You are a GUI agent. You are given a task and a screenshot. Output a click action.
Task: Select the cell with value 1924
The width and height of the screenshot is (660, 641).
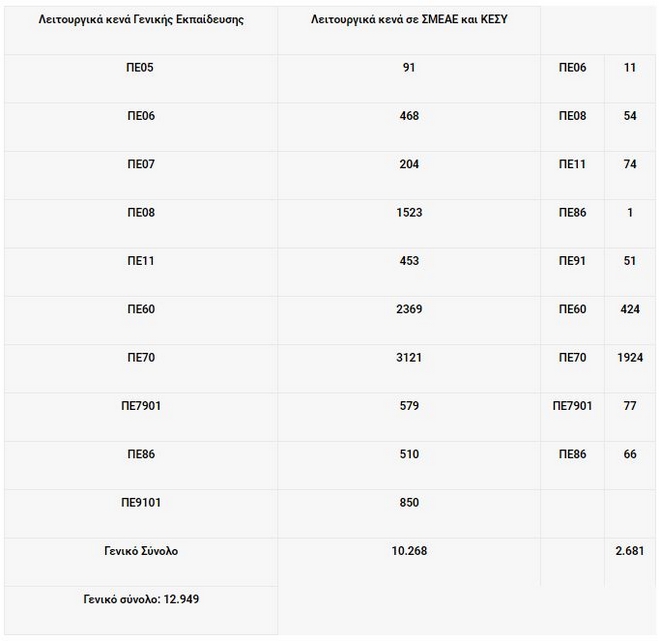[x=630, y=357]
